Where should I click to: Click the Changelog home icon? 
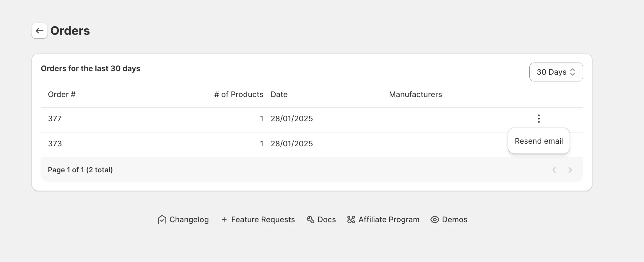(162, 220)
